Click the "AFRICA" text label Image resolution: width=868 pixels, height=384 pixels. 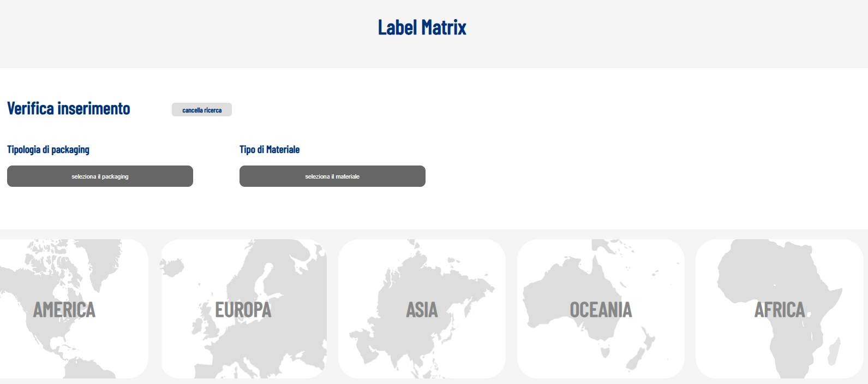click(779, 310)
